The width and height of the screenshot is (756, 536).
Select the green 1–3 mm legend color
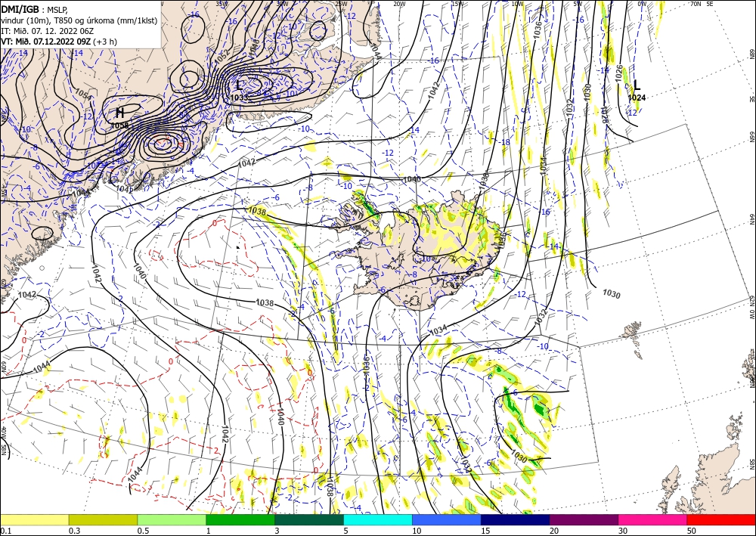[240, 519]
